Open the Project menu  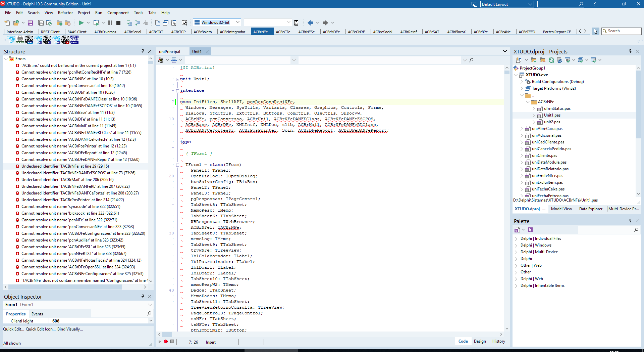[x=84, y=13]
